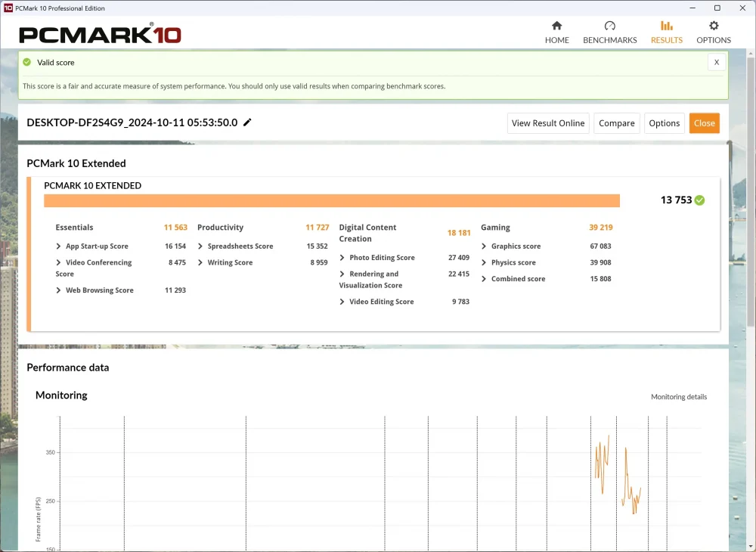Expand Web Browsing Score details
The height and width of the screenshot is (552, 756).
[58, 290]
